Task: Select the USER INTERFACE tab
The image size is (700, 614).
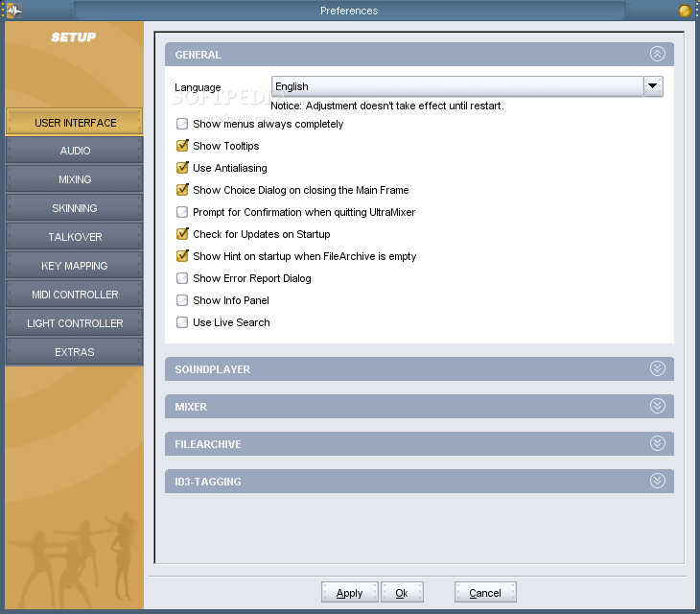Action: (74, 122)
